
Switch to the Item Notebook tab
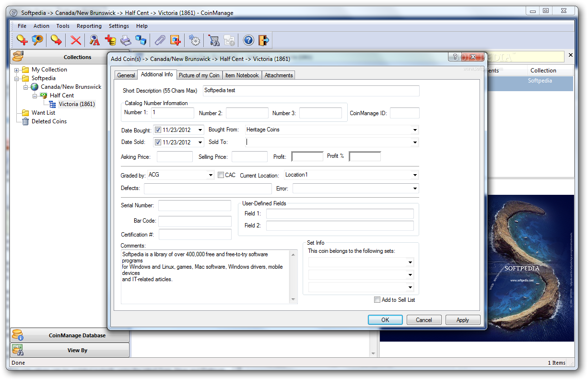[x=242, y=75]
